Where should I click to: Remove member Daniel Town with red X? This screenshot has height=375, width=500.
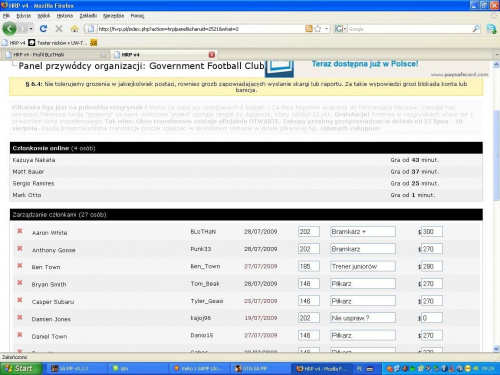point(20,334)
